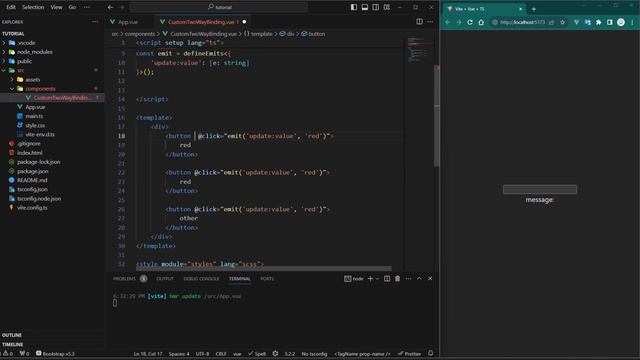Open the Edit menu
This screenshot has height=360, width=640.
click(x=11, y=7)
